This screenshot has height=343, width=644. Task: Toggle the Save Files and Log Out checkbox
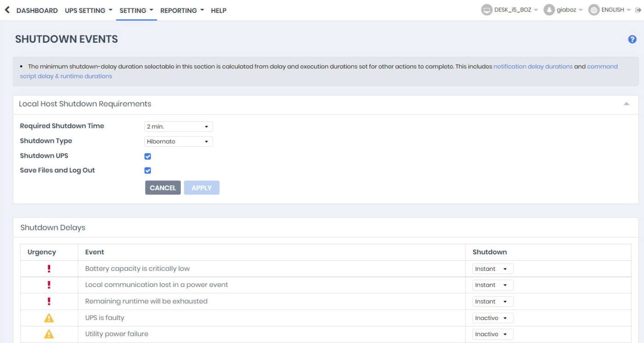[x=148, y=171]
